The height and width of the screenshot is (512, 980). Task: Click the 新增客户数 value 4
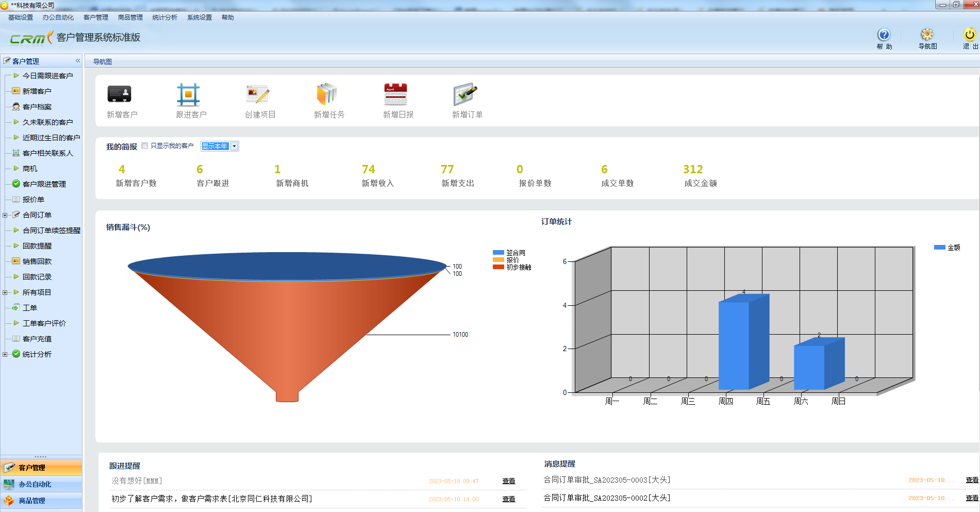pyautogui.click(x=122, y=169)
